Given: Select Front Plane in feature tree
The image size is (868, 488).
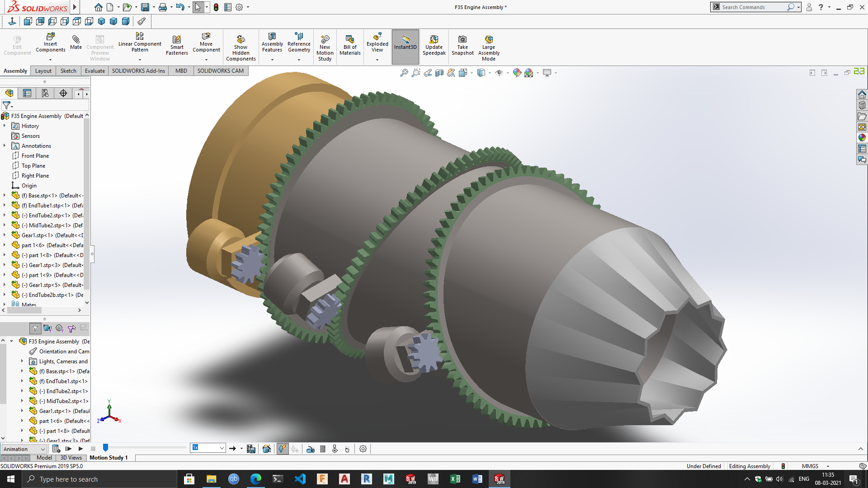Looking at the screenshot, I should [35, 156].
